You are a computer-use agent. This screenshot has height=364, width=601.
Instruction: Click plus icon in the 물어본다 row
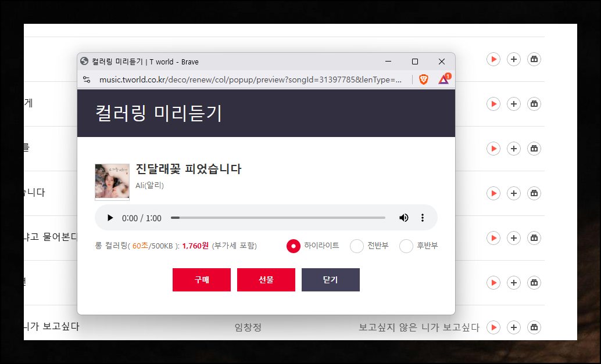point(514,238)
